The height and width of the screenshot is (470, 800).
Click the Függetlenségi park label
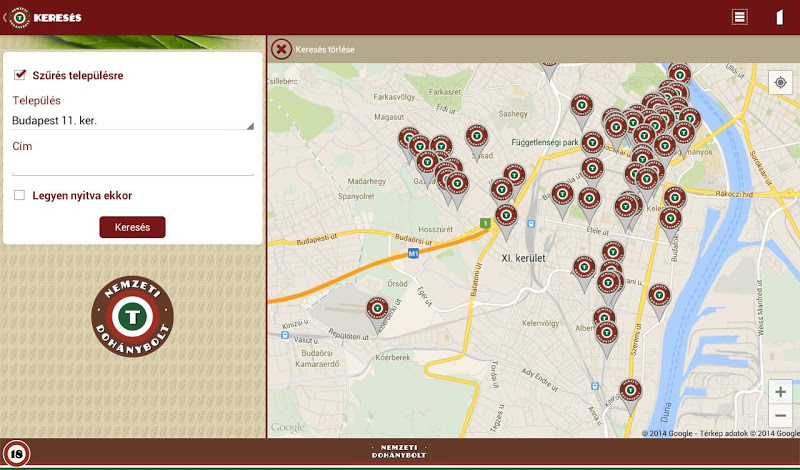tap(545, 142)
